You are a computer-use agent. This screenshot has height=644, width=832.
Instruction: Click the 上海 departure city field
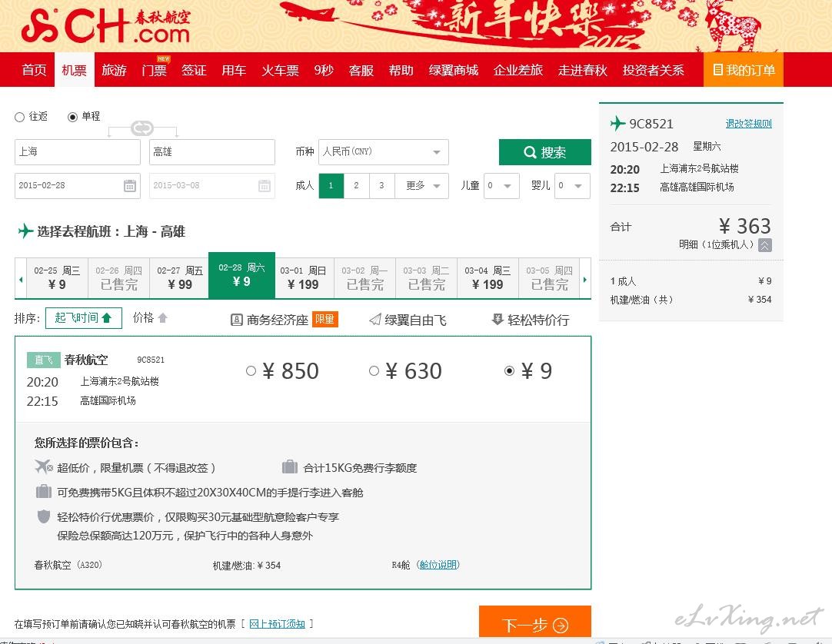(x=78, y=152)
